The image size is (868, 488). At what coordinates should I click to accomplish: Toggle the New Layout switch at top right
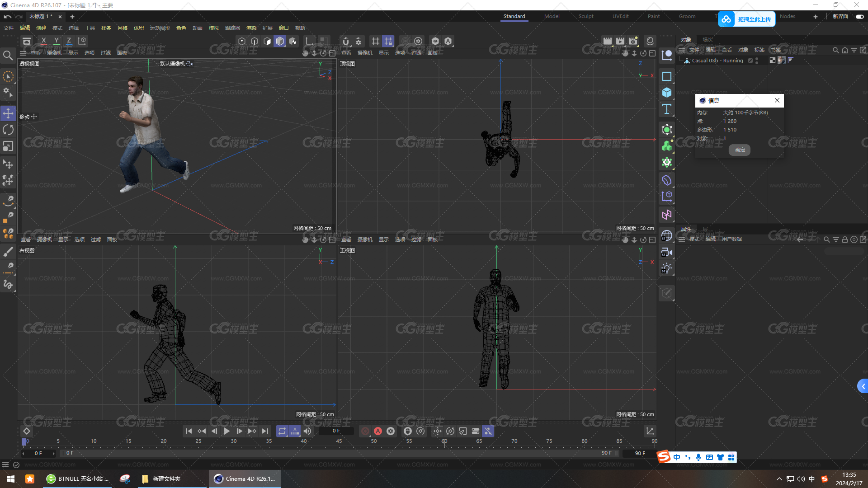click(859, 16)
